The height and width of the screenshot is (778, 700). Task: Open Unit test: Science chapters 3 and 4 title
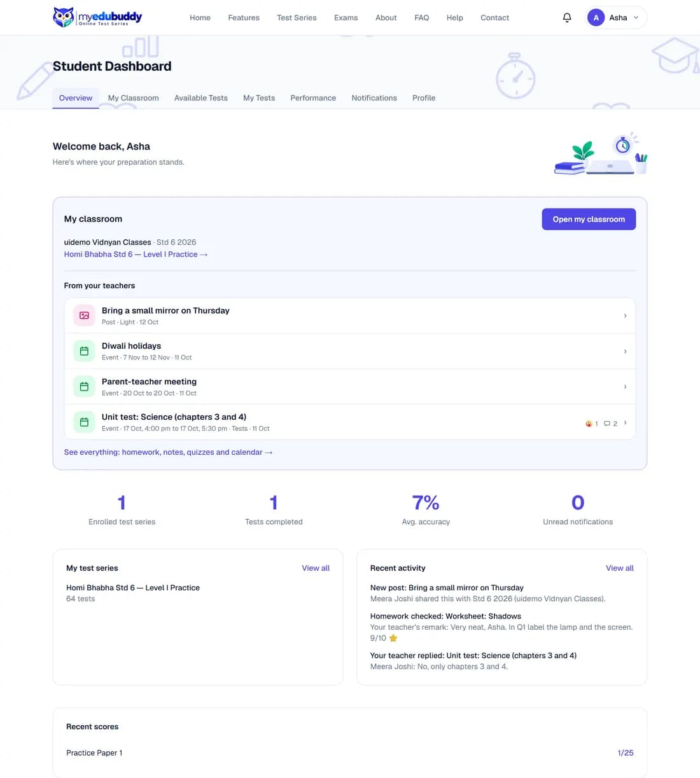click(x=174, y=417)
